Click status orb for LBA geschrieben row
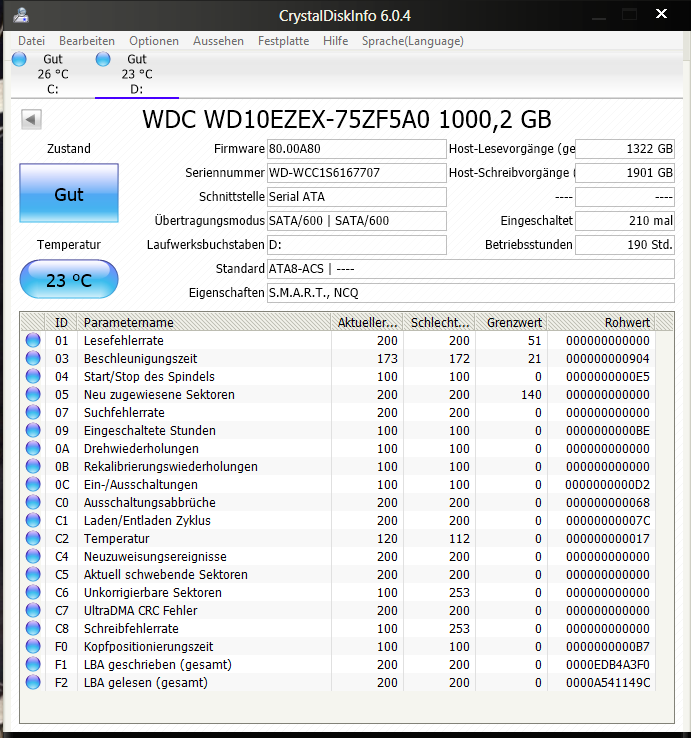Image resolution: width=691 pixels, height=738 pixels. pyautogui.click(x=33, y=664)
